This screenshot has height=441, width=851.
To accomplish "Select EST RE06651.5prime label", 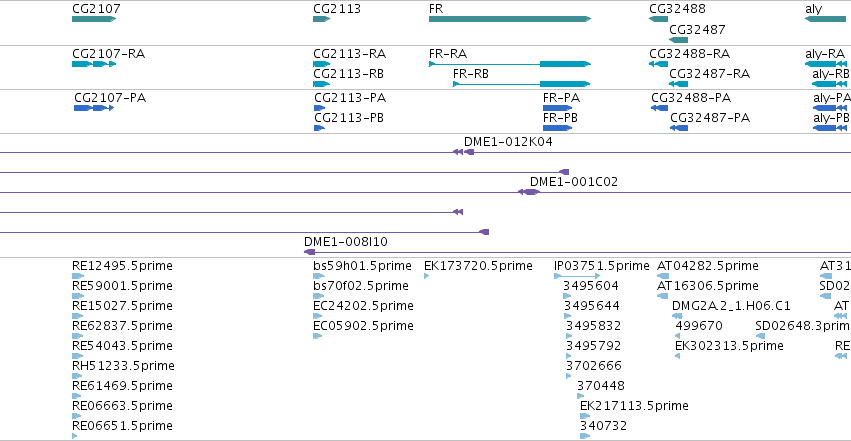I will point(122,426).
